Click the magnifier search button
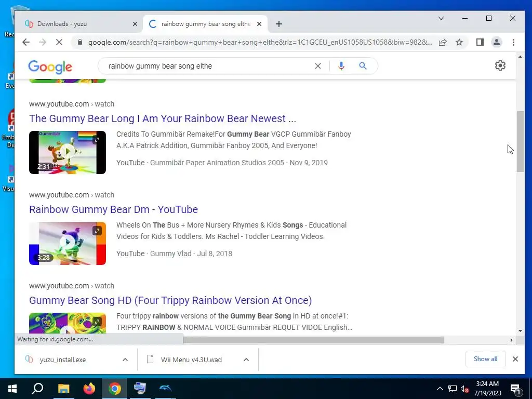532x399 pixels. coord(363,66)
